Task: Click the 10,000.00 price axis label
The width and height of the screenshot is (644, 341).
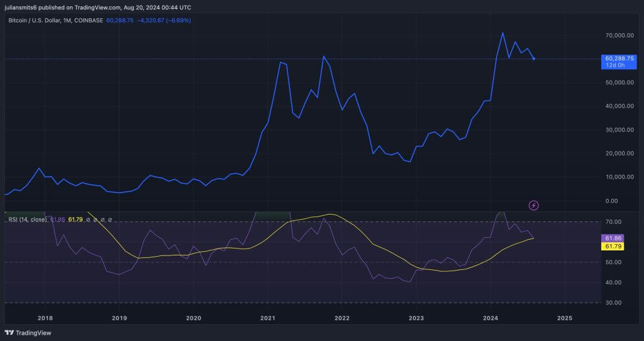Action: coord(619,177)
